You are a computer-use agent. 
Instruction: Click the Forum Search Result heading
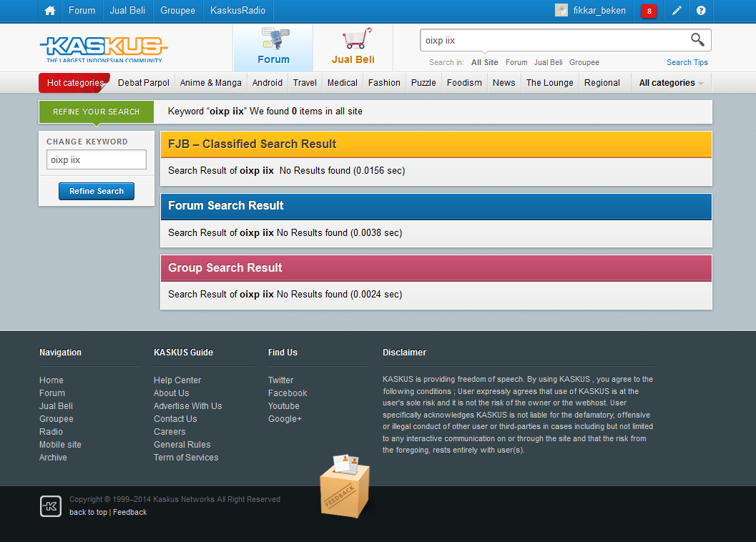pyautogui.click(x=225, y=206)
